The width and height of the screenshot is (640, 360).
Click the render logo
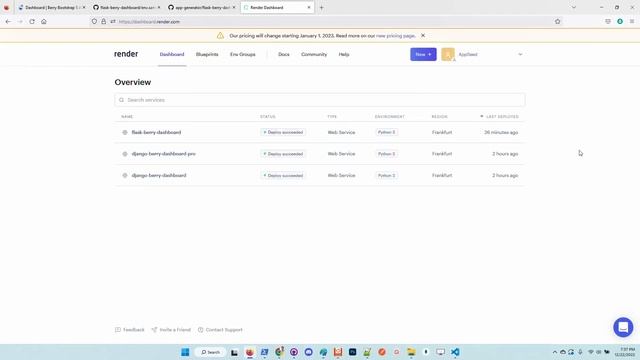point(126,54)
